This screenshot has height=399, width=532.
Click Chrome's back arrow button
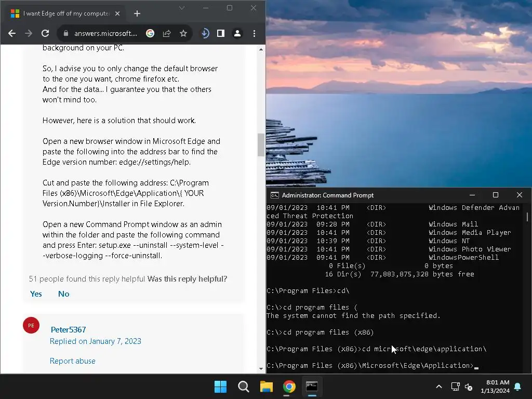click(x=12, y=33)
